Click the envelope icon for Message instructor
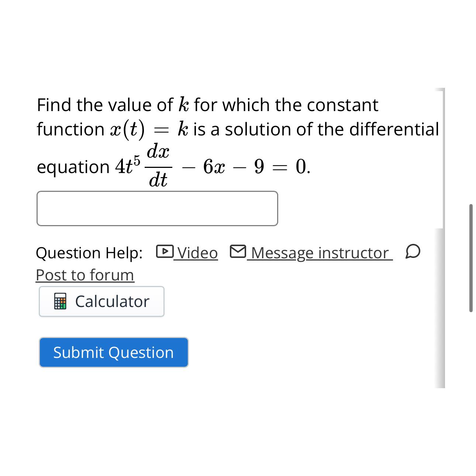The image size is (476, 476). click(x=238, y=251)
